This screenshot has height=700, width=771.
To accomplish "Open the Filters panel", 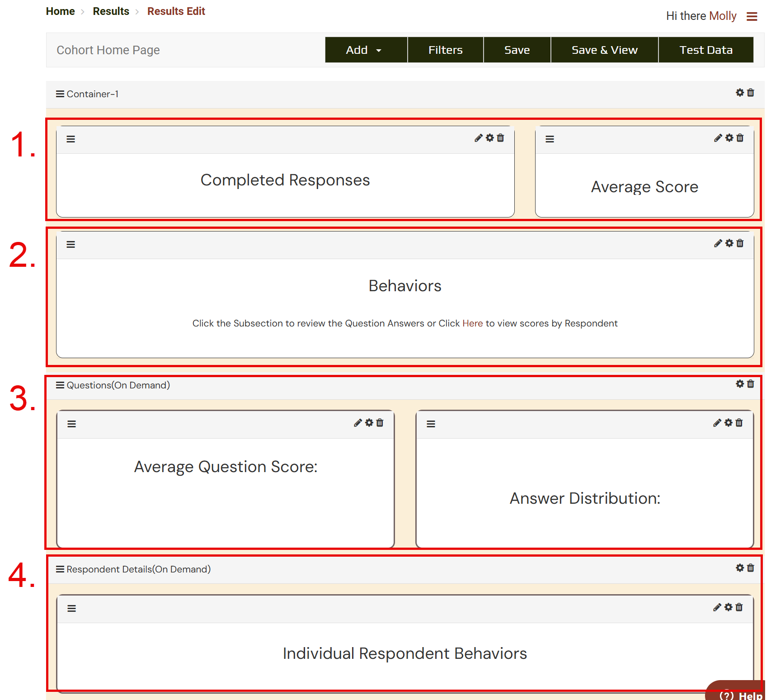I will tap(445, 50).
